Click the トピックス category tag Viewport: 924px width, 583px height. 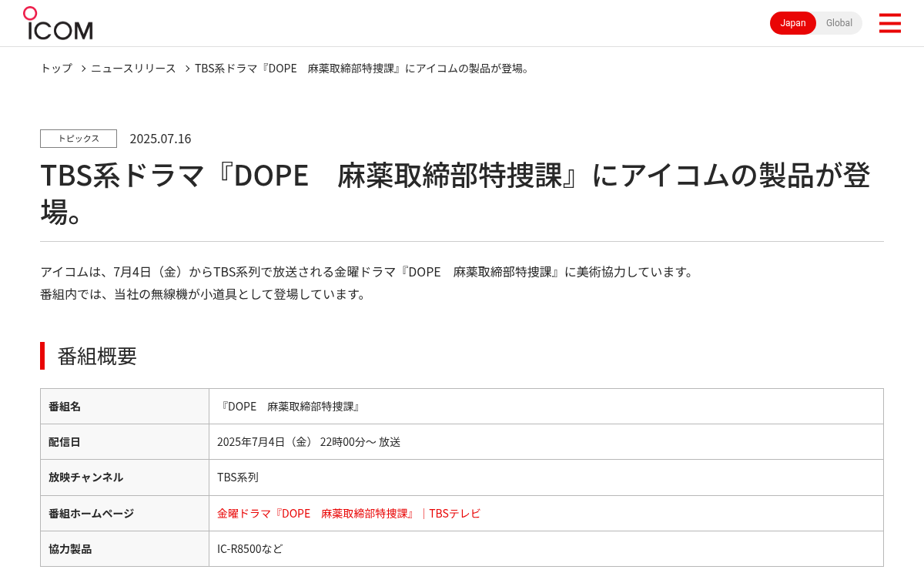[79, 139]
